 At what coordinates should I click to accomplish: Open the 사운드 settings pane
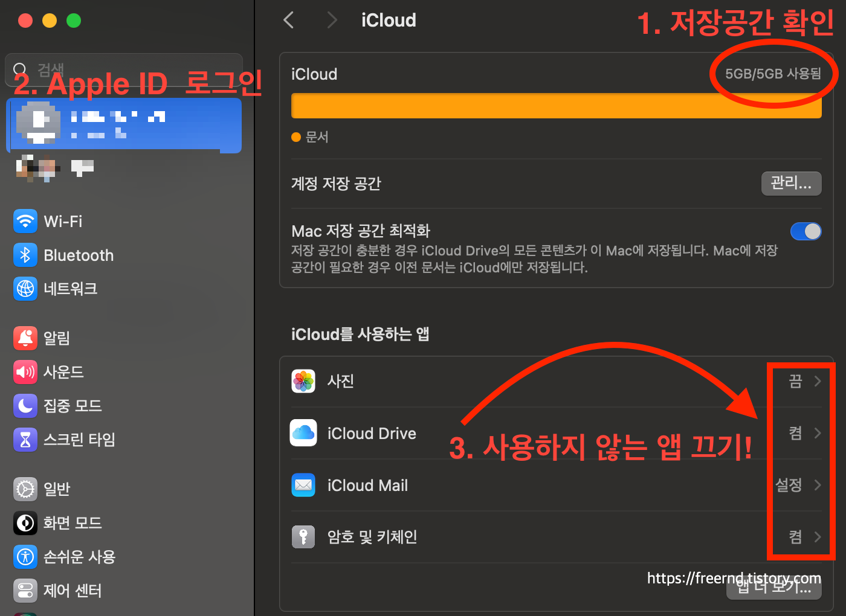click(124, 372)
